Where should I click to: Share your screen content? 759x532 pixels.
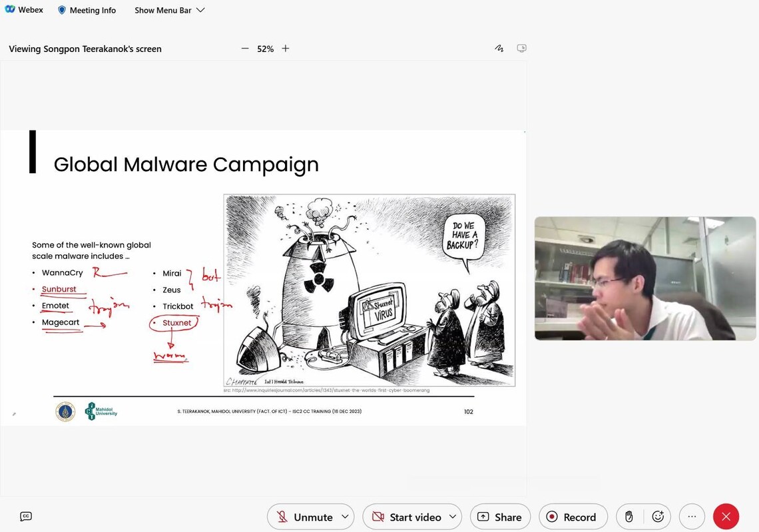click(500, 517)
